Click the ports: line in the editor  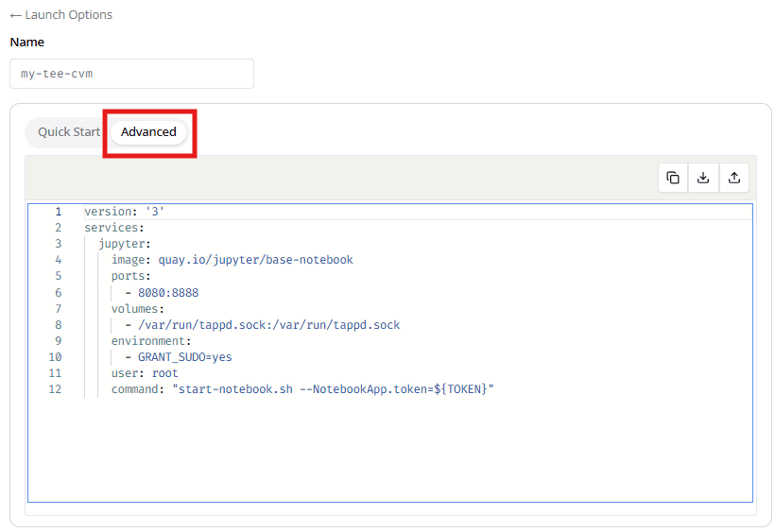130,276
